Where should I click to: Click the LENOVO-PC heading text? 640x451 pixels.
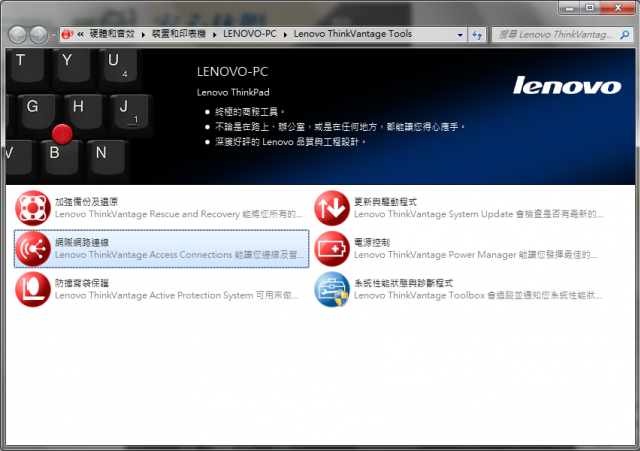[232, 72]
